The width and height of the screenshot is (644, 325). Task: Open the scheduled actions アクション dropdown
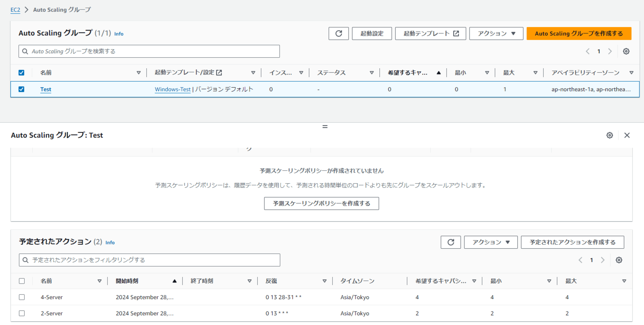click(x=490, y=242)
